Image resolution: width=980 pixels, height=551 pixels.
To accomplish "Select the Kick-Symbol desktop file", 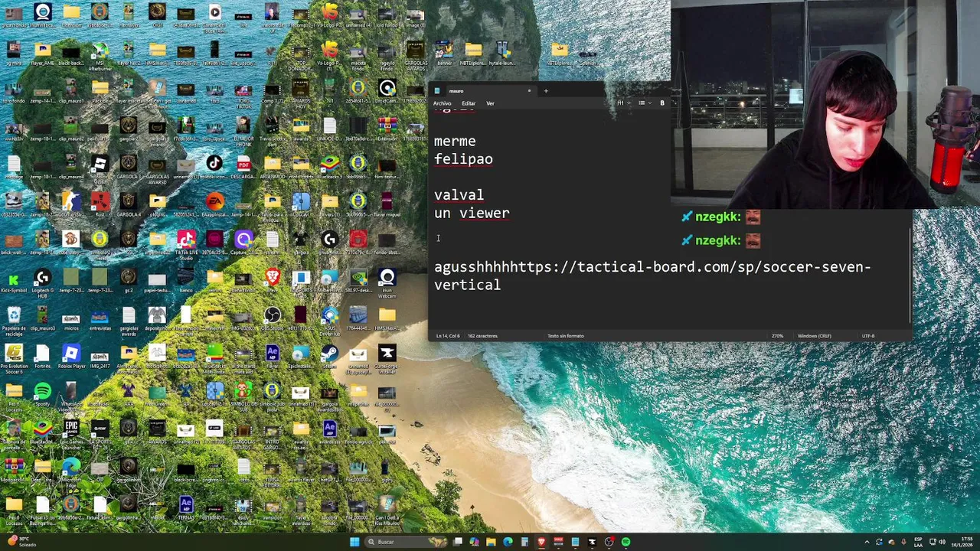I will pyautogui.click(x=14, y=282).
